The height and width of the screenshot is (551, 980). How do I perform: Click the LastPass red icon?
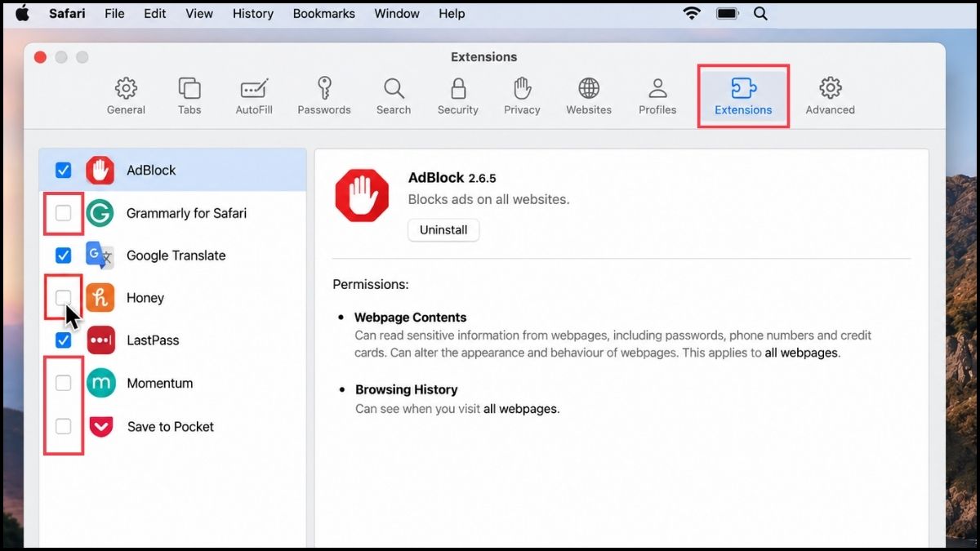click(100, 340)
